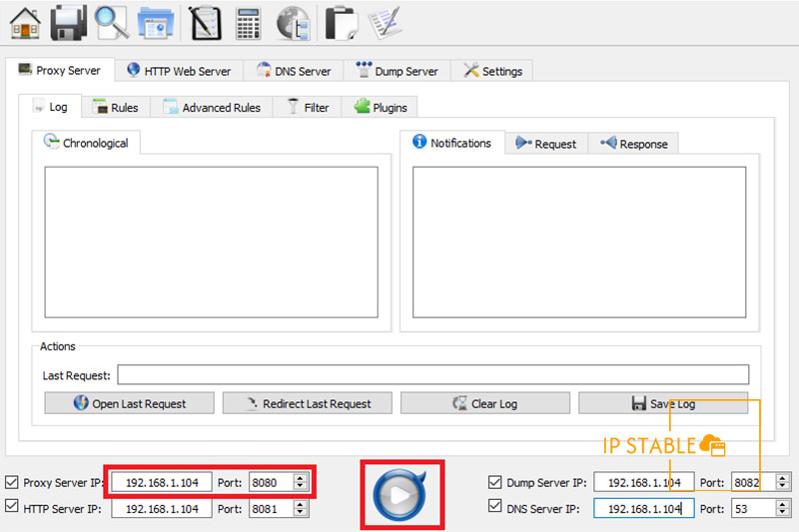Click in the Last Request text field
The image size is (799, 532).
point(432,375)
